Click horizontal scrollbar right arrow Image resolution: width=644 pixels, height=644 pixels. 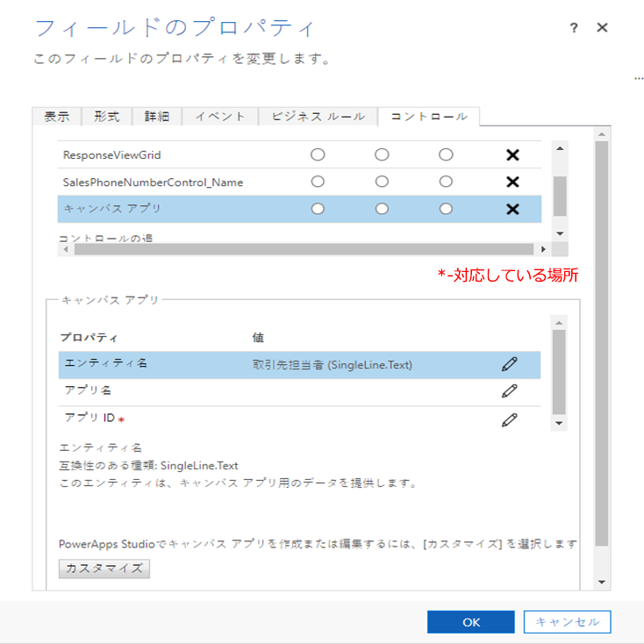pyautogui.click(x=543, y=249)
